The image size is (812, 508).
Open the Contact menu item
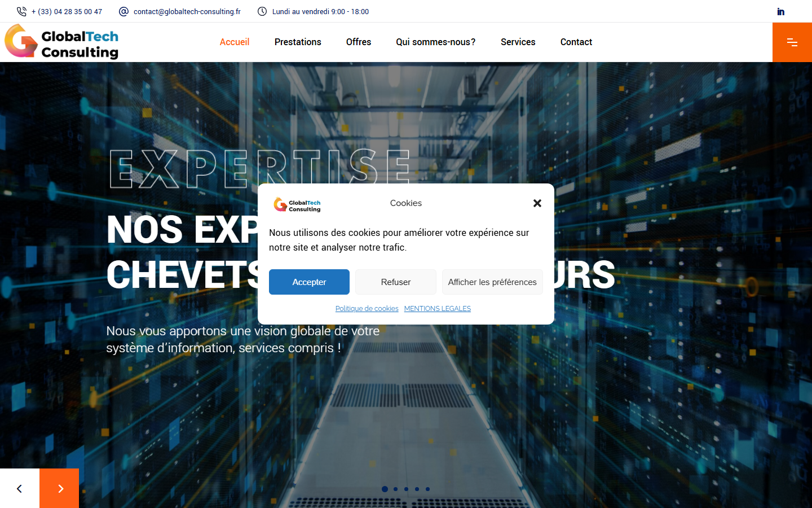(576, 42)
